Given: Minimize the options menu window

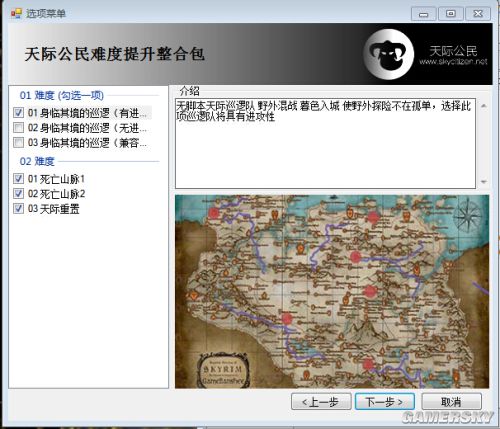Looking at the screenshot, I should point(423,14).
